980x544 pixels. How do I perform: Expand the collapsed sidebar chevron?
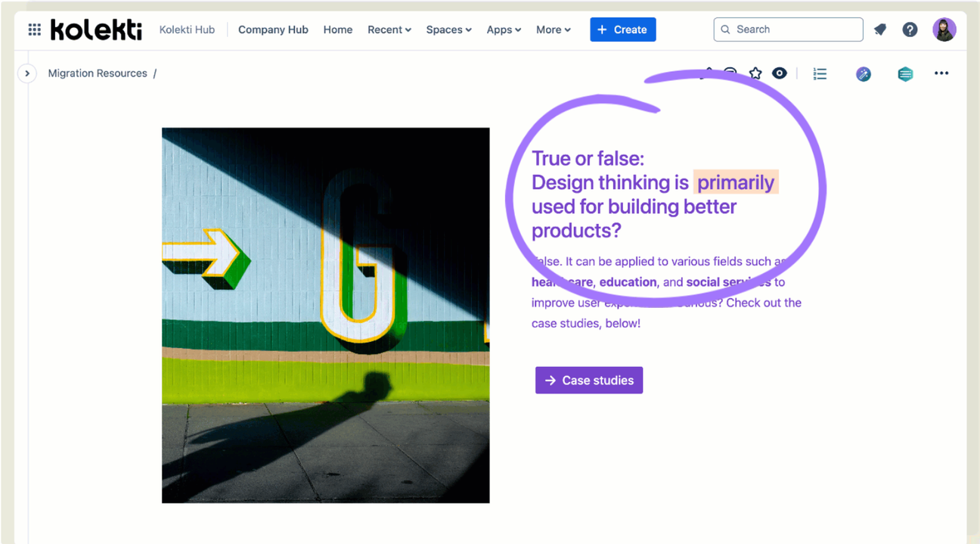tap(27, 73)
